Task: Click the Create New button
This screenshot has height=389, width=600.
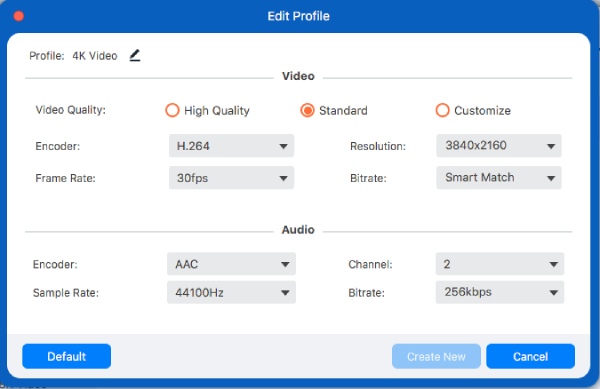Action: pyautogui.click(x=436, y=356)
